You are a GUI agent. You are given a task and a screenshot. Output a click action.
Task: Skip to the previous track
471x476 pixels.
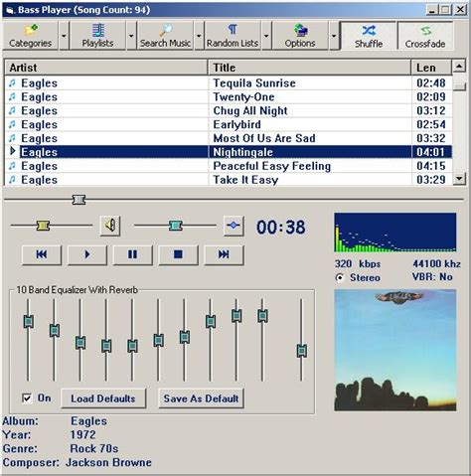[42, 254]
